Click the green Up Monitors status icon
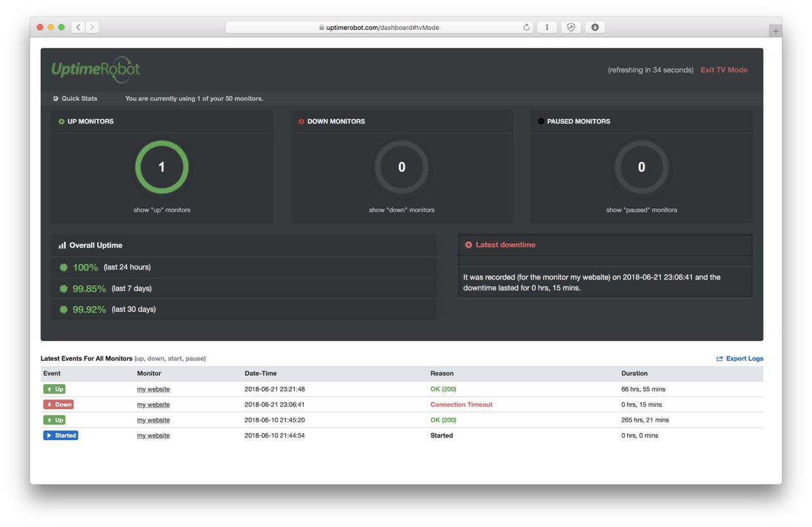 click(62, 121)
